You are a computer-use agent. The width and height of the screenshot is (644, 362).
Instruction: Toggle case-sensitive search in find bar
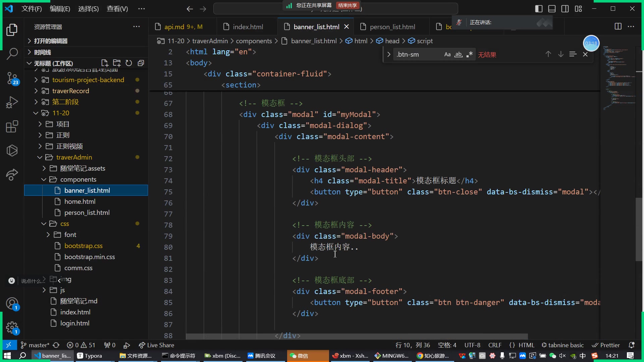pyautogui.click(x=447, y=54)
